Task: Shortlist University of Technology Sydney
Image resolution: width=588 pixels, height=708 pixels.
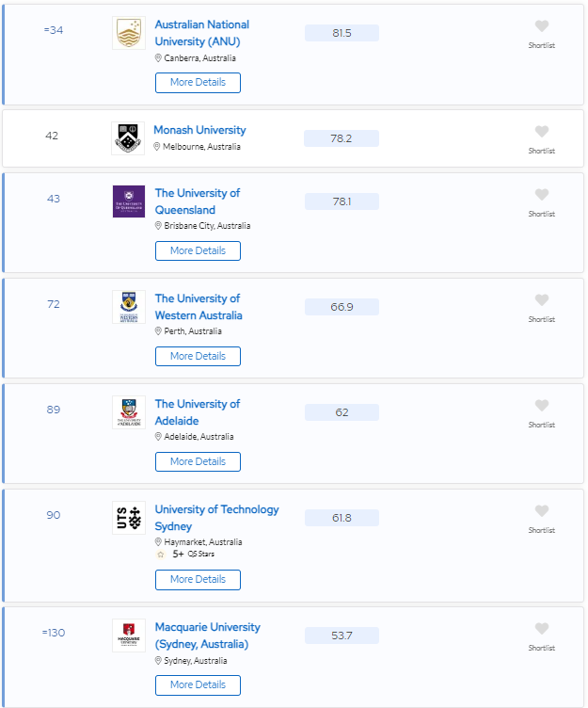Action: 542,510
